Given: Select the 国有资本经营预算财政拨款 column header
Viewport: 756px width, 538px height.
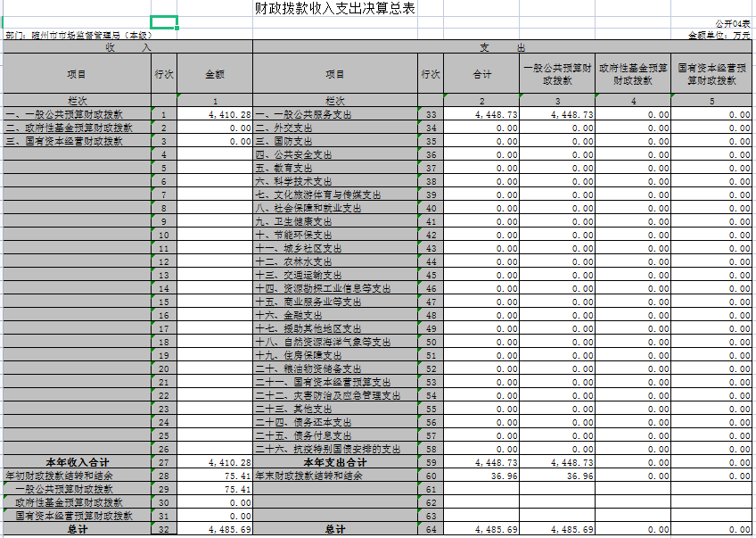Looking at the screenshot, I should coord(711,74).
